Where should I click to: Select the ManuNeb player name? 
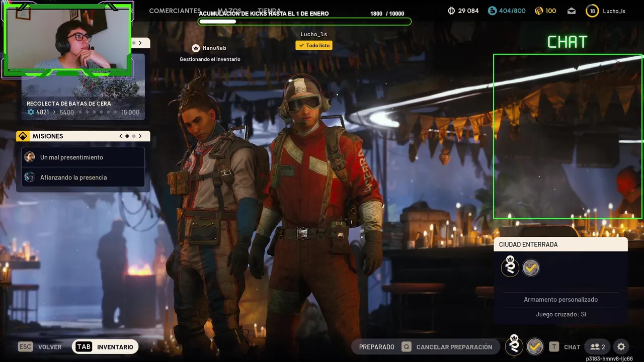214,48
